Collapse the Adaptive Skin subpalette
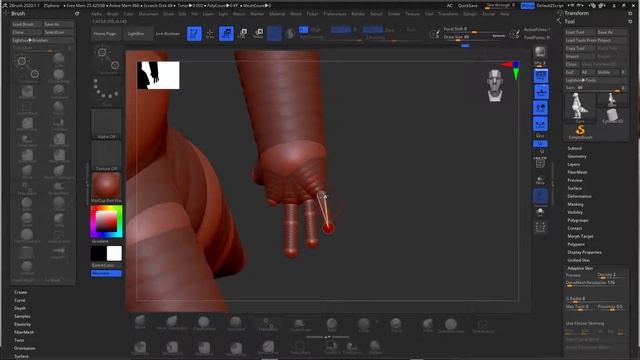 tap(580, 268)
